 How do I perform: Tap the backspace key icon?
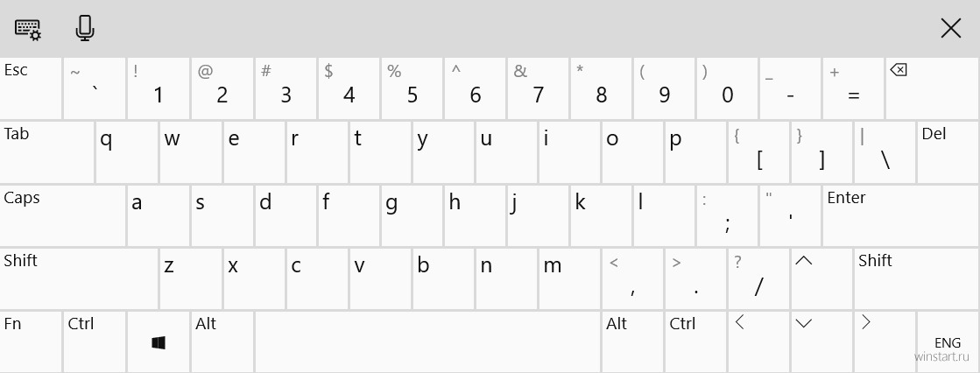coord(932,88)
